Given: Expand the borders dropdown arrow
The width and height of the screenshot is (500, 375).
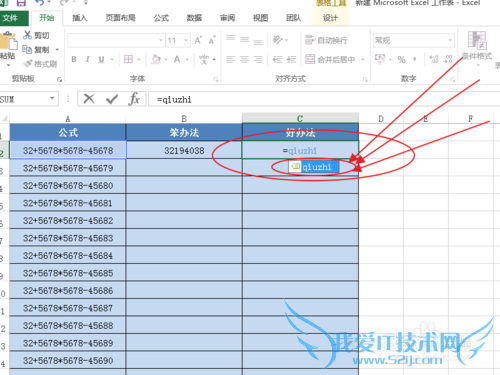Looking at the screenshot, I should (139, 60).
